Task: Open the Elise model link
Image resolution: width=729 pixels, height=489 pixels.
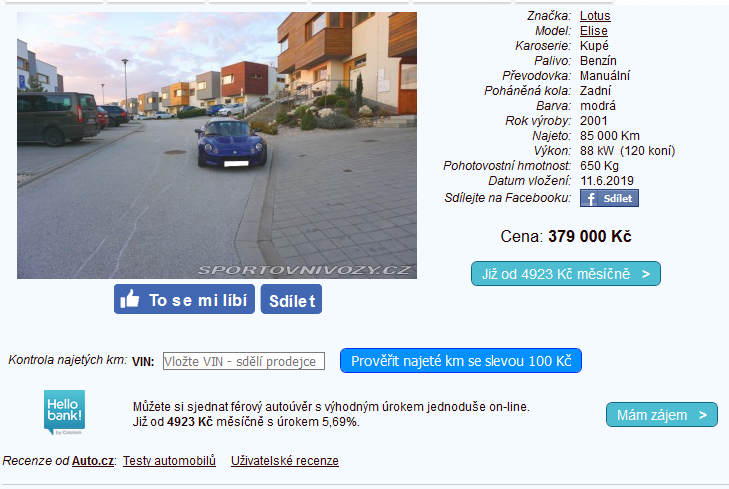Action: point(594,31)
